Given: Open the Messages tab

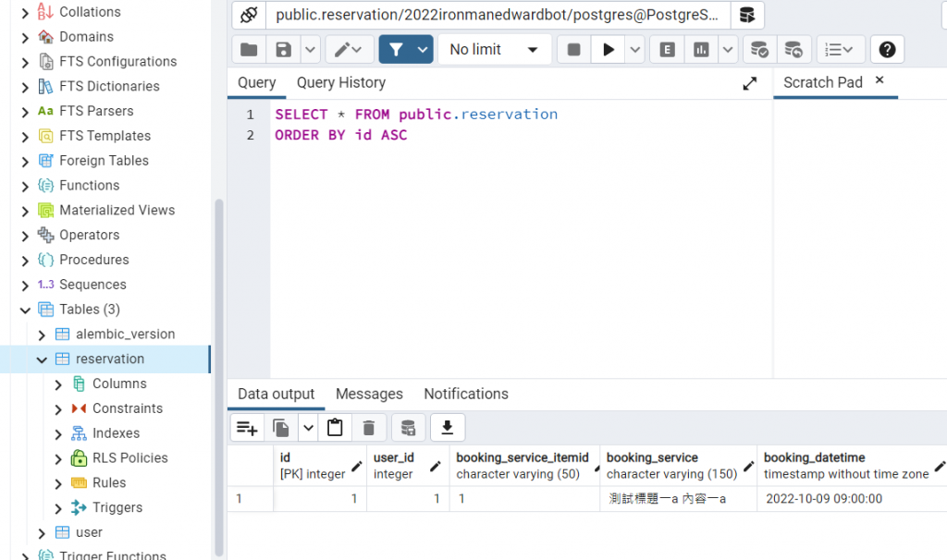Looking at the screenshot, I should (x=369, y=394).
